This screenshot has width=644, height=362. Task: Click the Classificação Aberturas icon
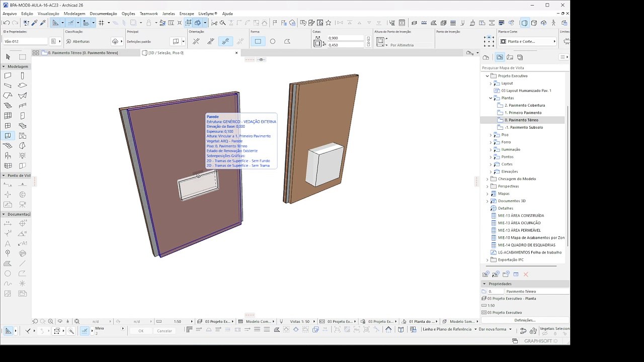68,41
